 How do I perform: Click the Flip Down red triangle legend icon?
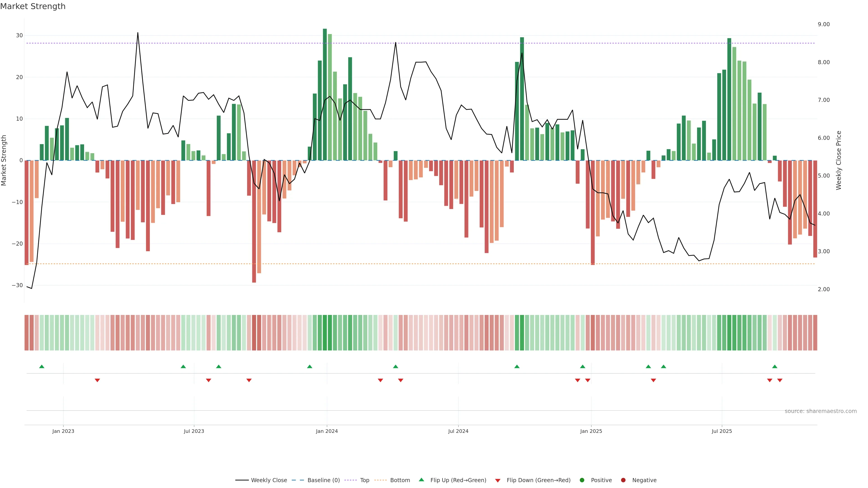(x=498, y=480)
